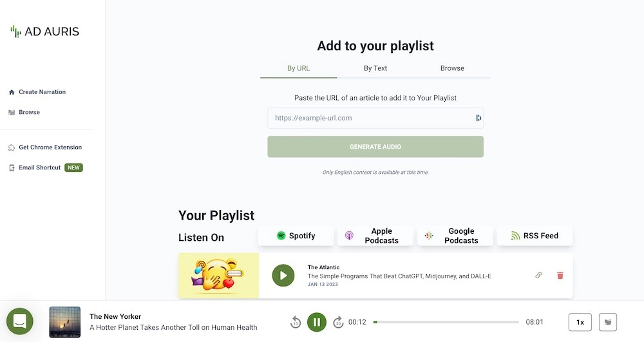This screenshot has height=342, width=644.
Task: Switch to the By Text tab
Action: [375, 68]
